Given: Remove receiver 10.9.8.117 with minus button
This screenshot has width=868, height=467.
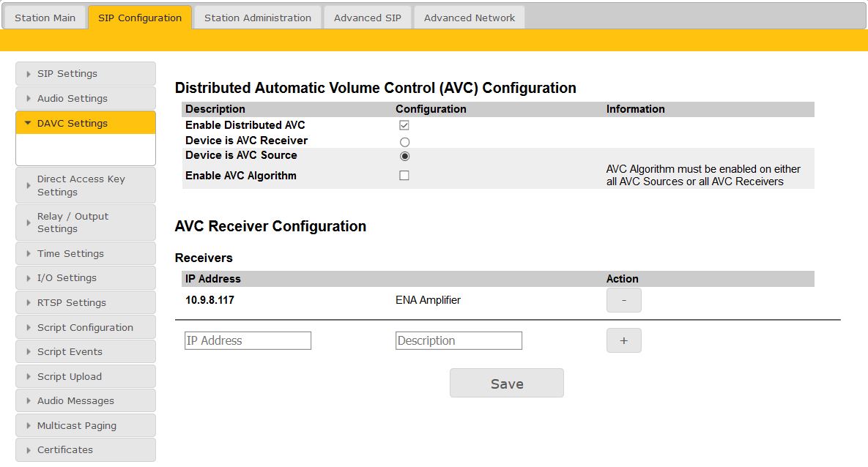Looking at the screenshot, I should [623, 300].
